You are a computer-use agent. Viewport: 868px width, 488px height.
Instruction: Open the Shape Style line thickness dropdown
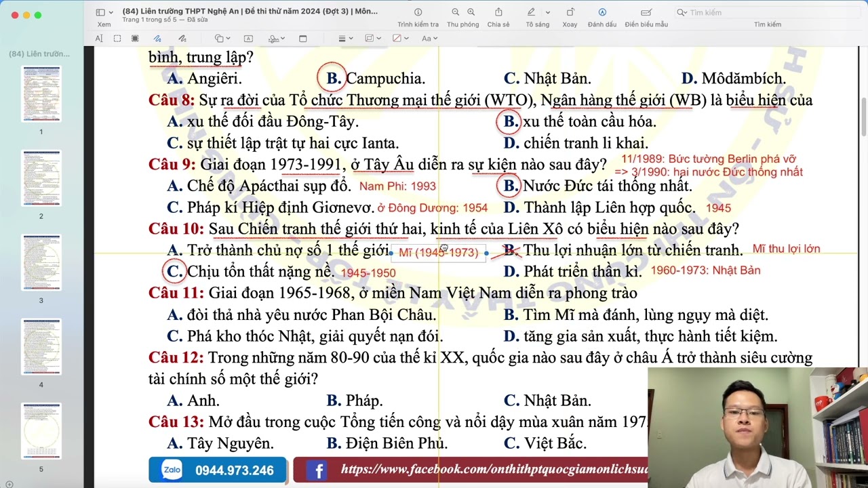(x=344, y=39)
